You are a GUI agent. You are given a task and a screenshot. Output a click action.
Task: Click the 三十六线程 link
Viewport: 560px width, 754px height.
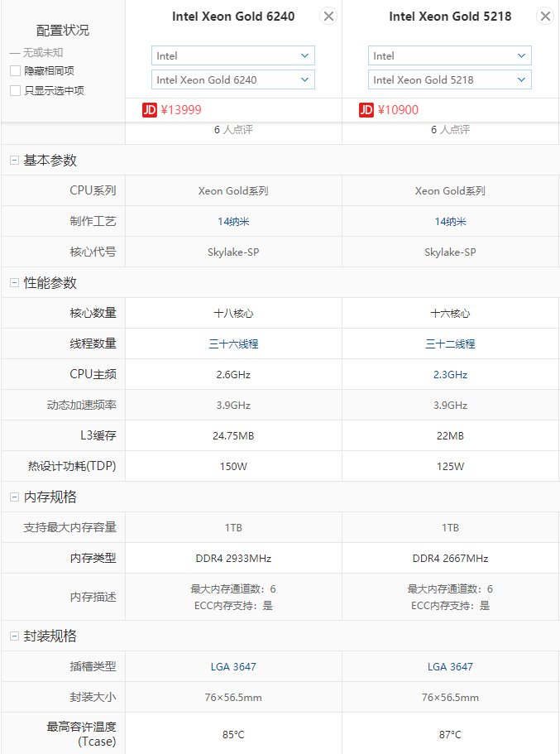233,343
